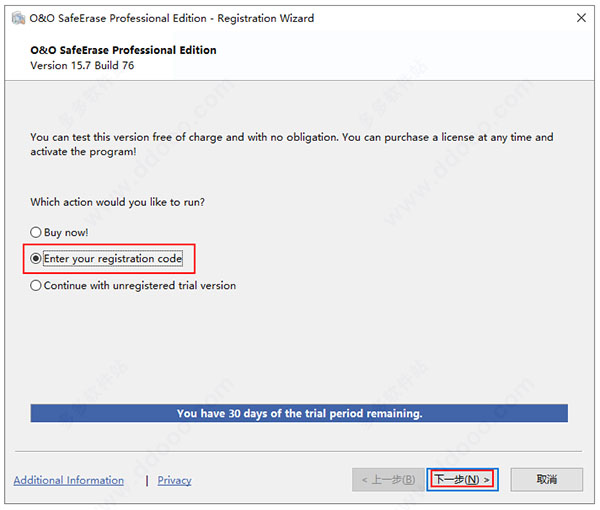Click the O&O SafeErase title bar icon
The width and height of the screenshot is (600, 510).
tap(18, 18)
